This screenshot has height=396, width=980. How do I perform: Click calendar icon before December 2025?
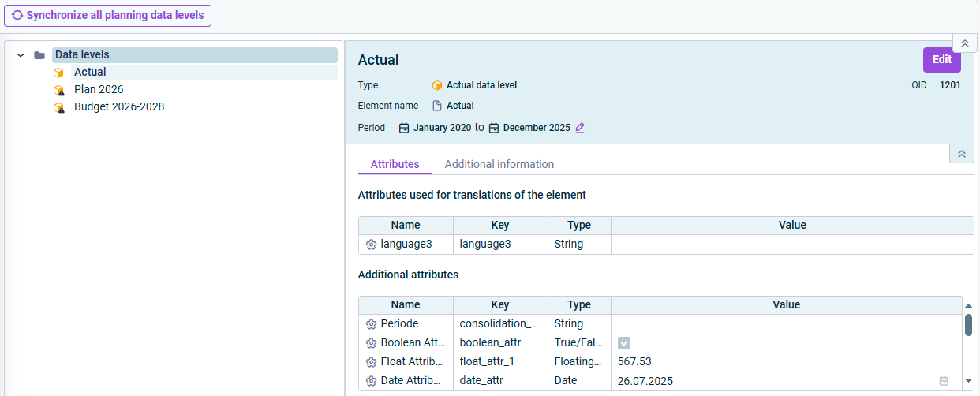pos(494,128)
